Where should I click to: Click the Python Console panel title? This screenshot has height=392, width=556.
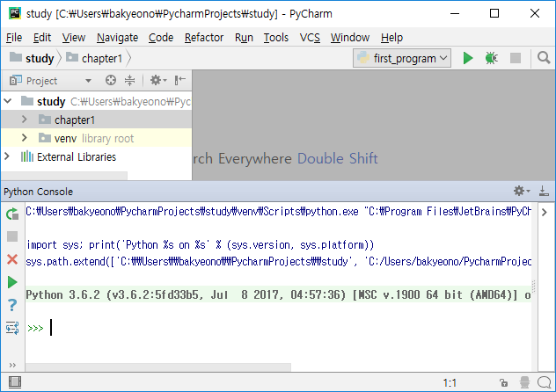[39, 192]
